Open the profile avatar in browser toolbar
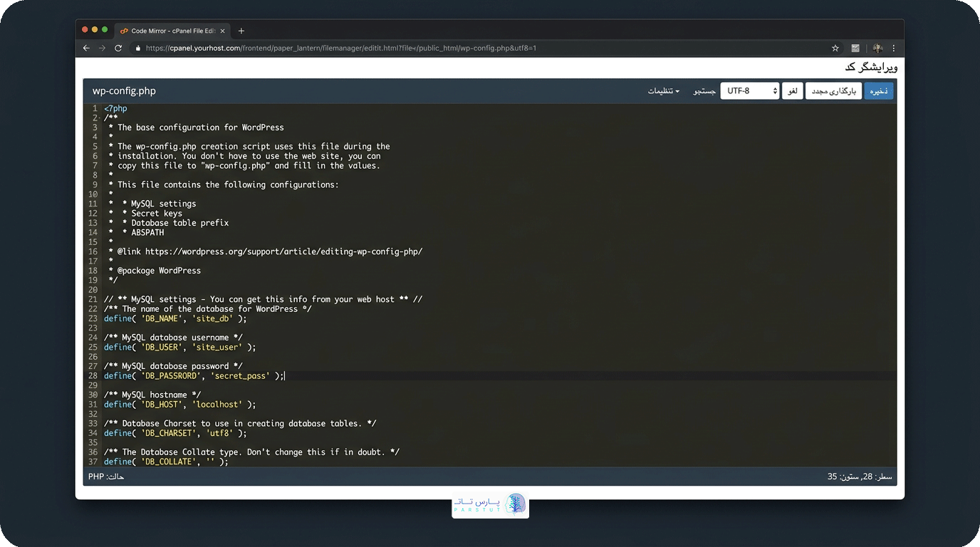980x547 pixels. tap(877, 48)
